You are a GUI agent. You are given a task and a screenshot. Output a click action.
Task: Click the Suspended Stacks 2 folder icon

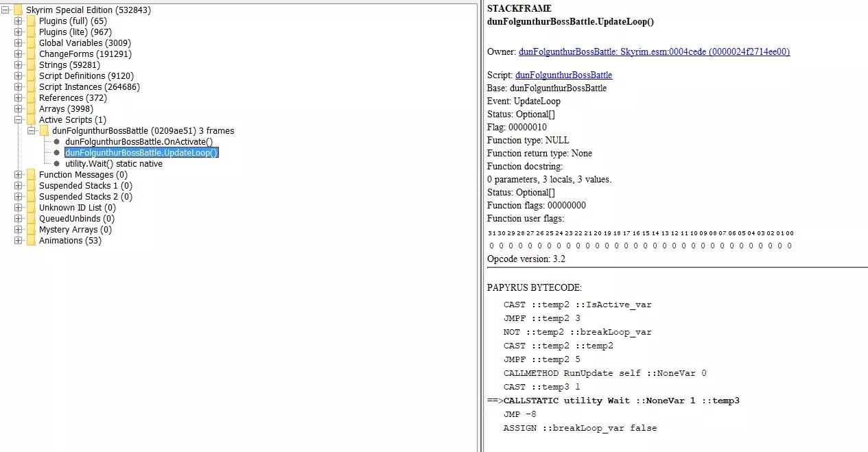click(x=31, y=197)
